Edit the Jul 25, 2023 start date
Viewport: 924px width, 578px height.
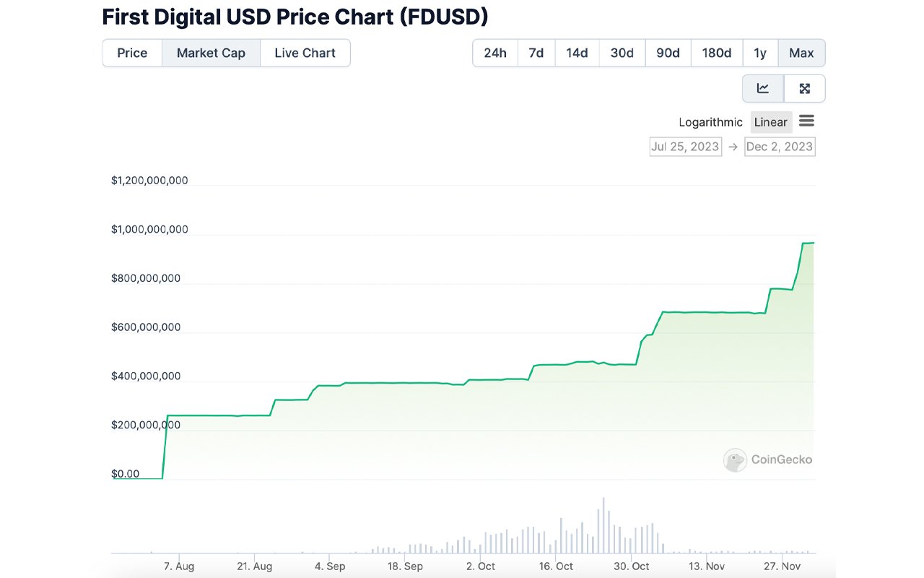click(685, 147)
